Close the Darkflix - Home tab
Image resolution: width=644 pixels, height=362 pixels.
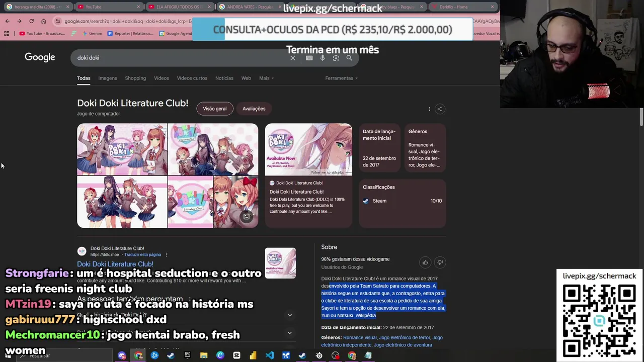[x=492, y=7]
